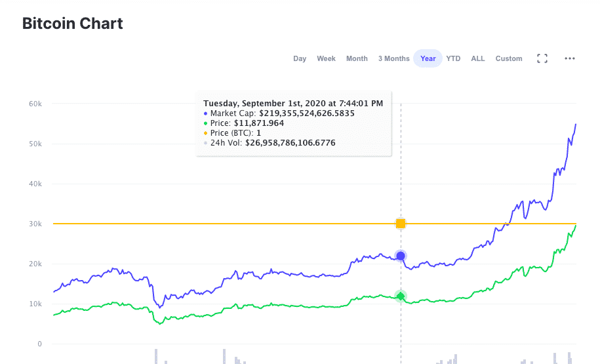Select the Day time range
Image resolution: width=600 pixels, height=364 pixels.
[300, 58]
